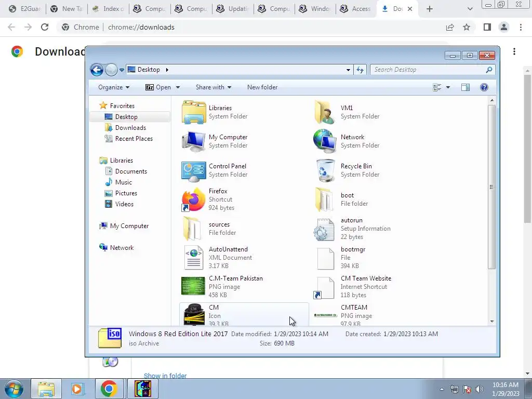
Task: Select Network in navigation pane
Action: pyautogui.click(x=122, y=248)
